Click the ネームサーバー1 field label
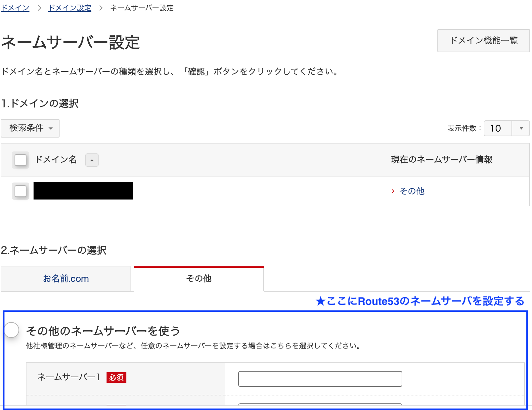Viewport: 532px width, 410px height. (x=69, y=377)
